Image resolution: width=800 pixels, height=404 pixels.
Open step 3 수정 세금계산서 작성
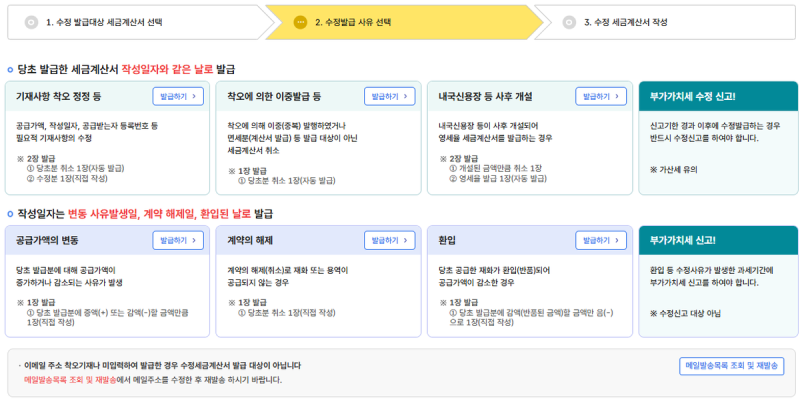[666, 22]
